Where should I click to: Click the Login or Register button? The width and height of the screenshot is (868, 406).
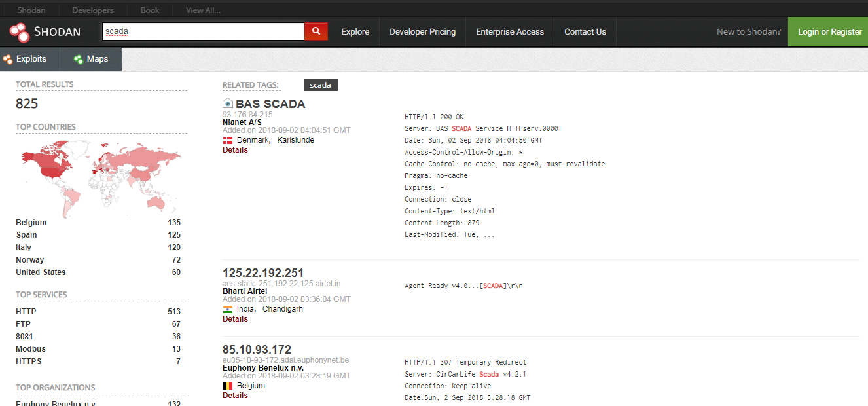point(828,32)
